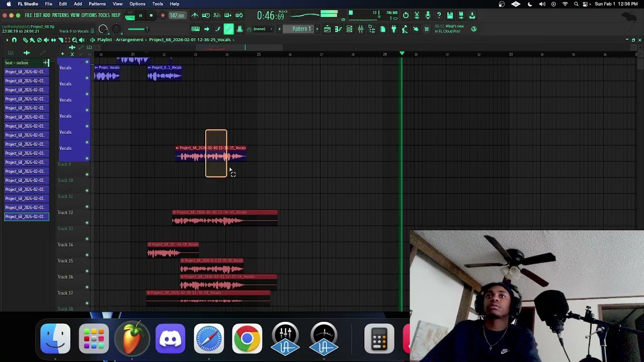This screenshot has width=644, height=362.
Task: Open the macOS View menu
Action: (117, 4)
